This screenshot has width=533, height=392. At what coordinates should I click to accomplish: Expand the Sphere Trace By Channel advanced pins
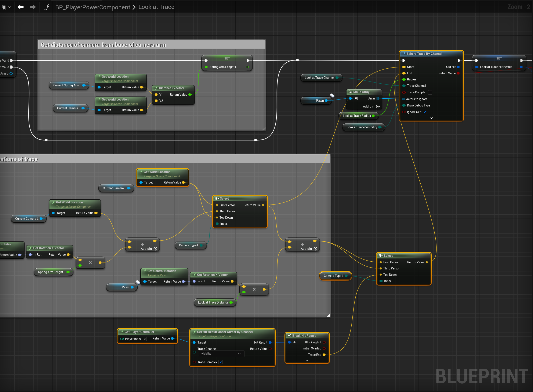coord(431,118)
